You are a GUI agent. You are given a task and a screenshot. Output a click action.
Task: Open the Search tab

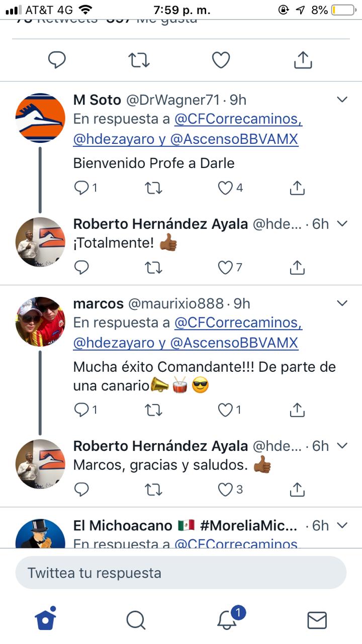coord(136,620)
